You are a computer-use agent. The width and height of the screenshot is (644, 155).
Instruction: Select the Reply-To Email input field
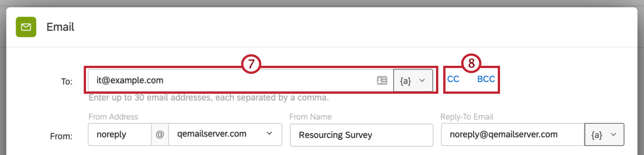pos(512,135)
